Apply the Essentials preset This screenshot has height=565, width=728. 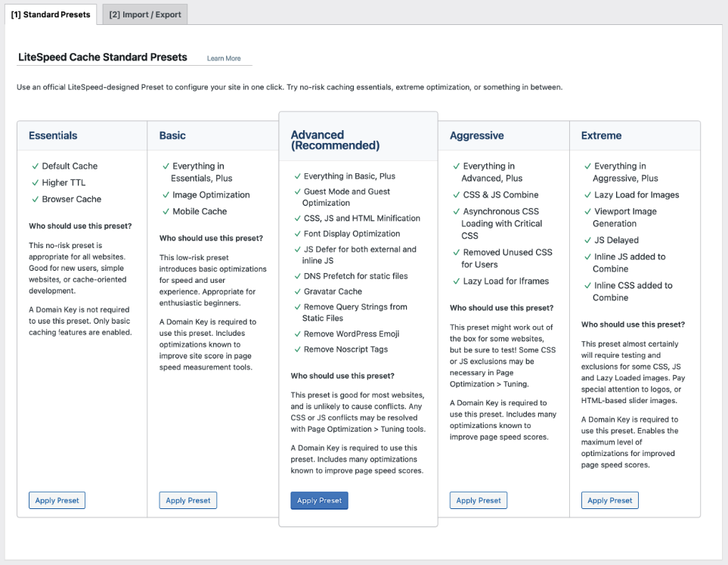click(x=57, y=501)
